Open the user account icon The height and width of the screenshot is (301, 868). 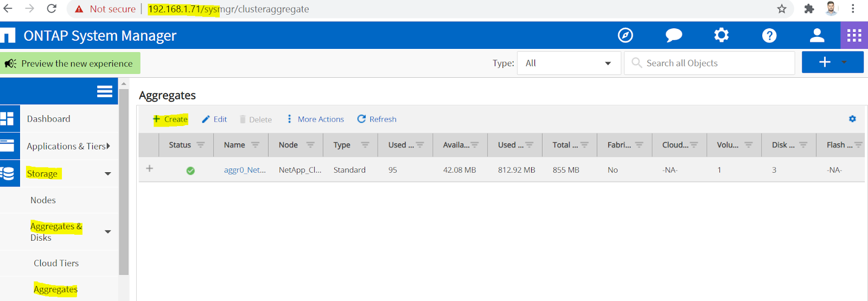[817, 35]
